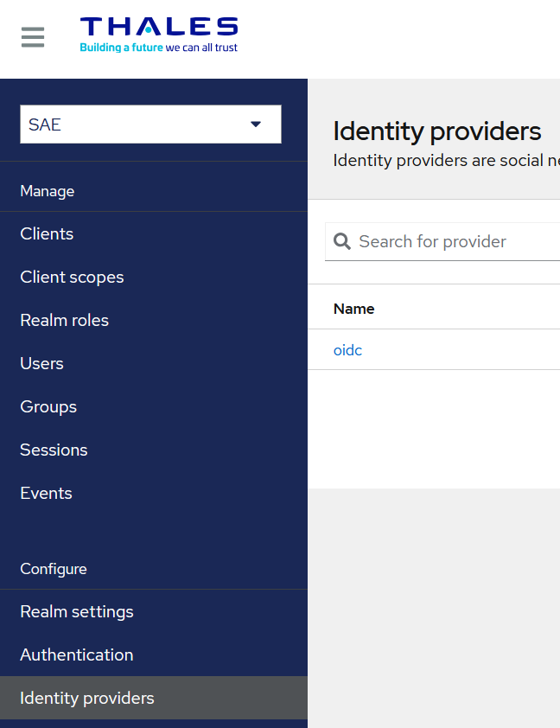This screenshot has height=728, width=560.
Task: Open Realm settings
Action: tap(77, 611)
